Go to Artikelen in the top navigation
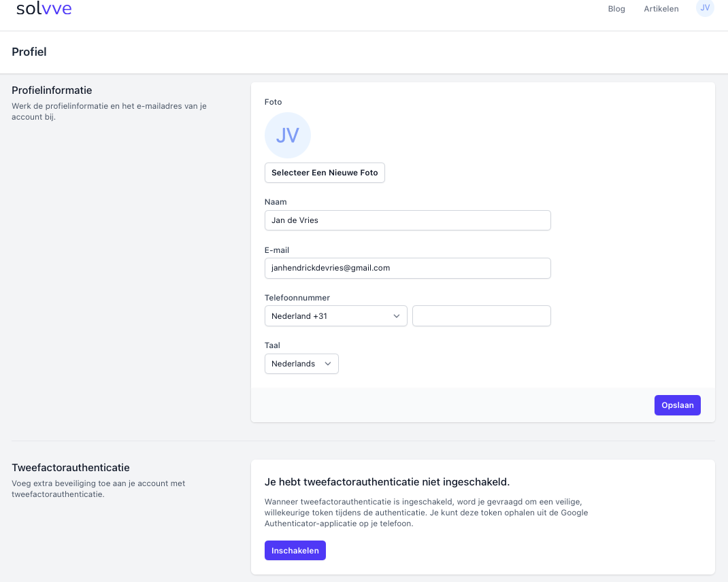 point(661,9)
